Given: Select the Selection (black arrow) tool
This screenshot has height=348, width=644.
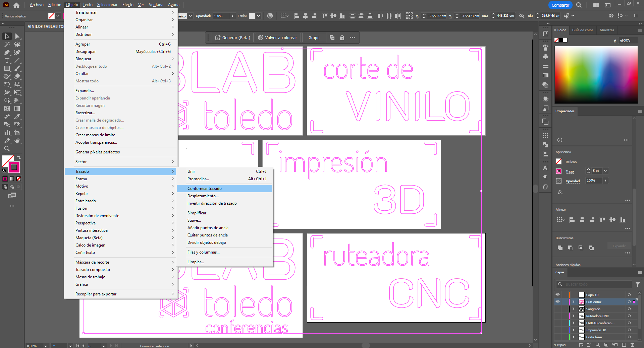Looking at the screenshot, I should coord(7,36).
